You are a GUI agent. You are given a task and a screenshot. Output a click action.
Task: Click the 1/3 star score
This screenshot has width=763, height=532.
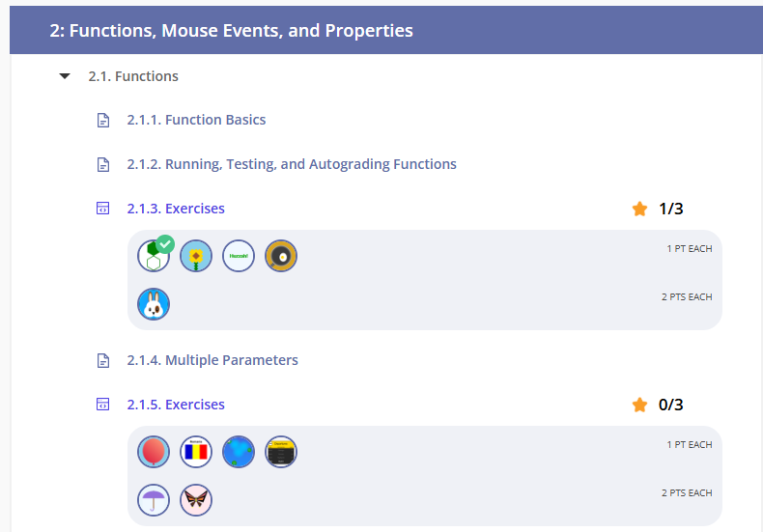coord(658,209)
